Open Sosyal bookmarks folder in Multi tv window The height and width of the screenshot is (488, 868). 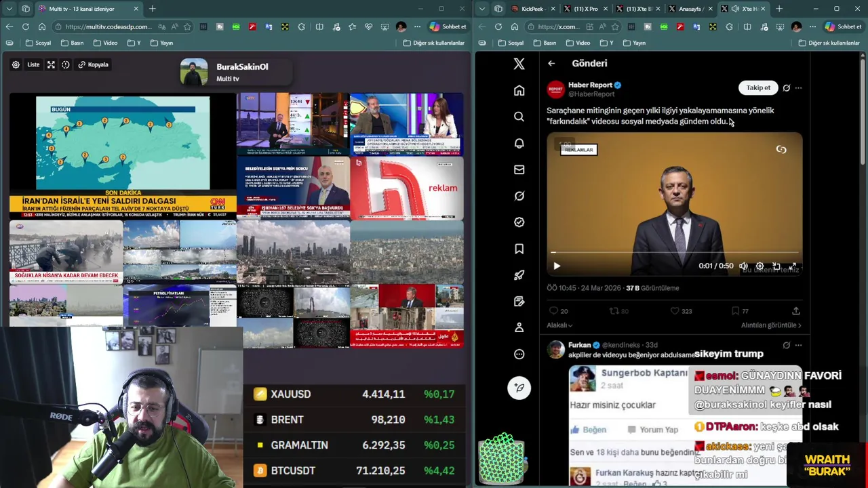tap(38, 43)
